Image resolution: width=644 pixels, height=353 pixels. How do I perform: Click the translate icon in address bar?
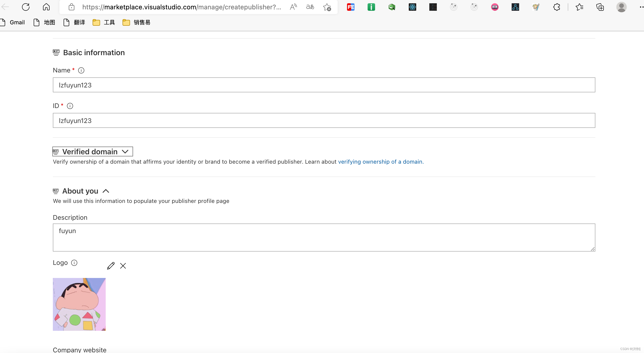tap(310, 7)
